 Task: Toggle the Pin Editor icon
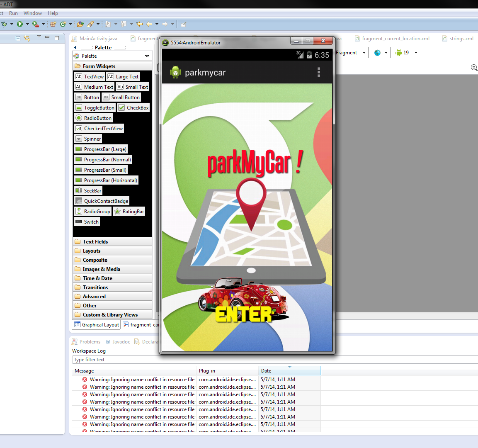point(183,24)
